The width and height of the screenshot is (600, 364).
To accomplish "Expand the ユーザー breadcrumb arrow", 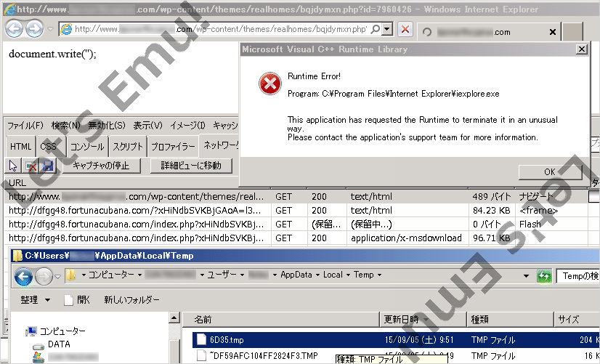I will point(242,275).
